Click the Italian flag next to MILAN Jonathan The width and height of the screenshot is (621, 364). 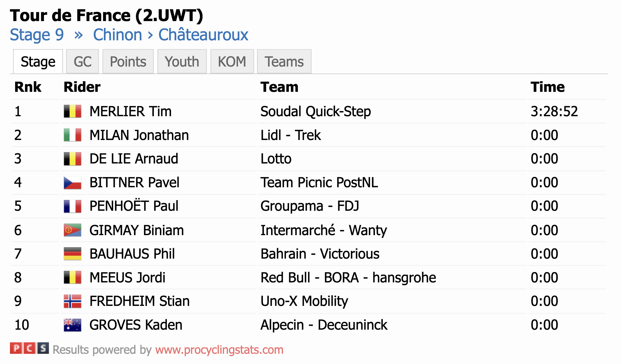(73, 135)
